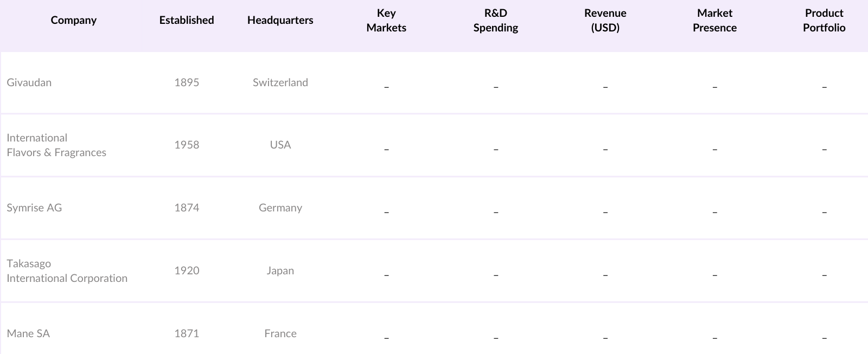Click the Key Markets column header

[386, 21]
